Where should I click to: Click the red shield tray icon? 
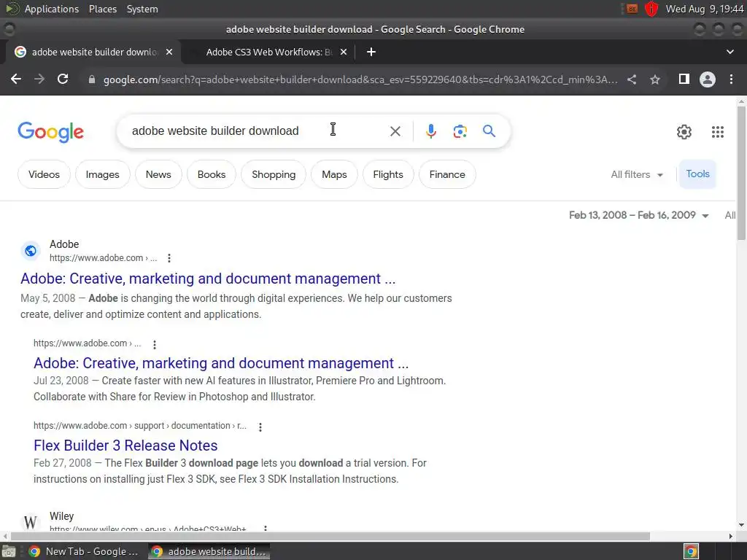651,9
